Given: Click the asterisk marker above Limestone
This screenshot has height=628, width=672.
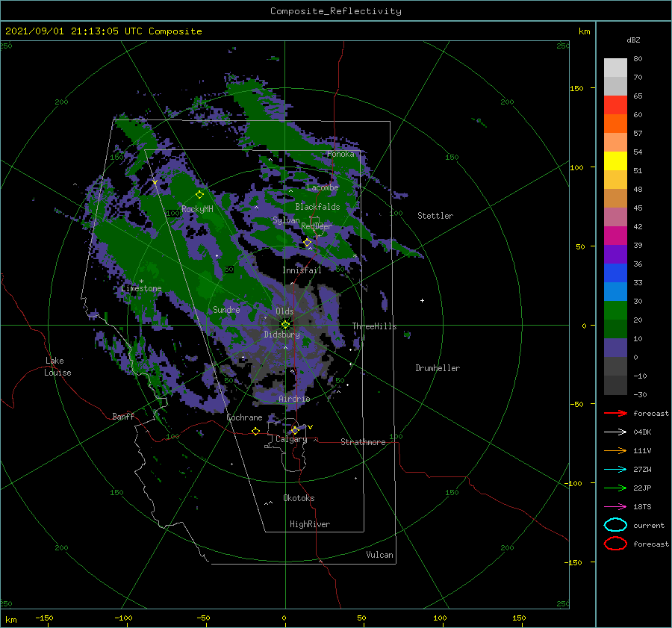Looking at the screenshot, I should tap(141, 282).
